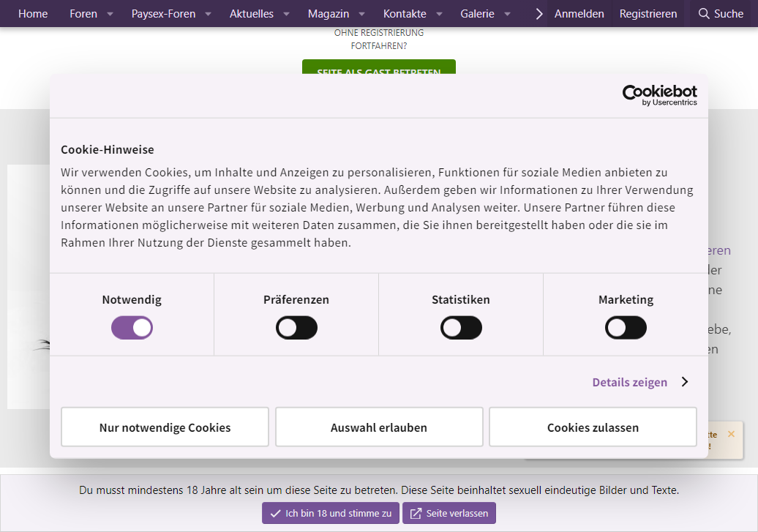This screenshot has width=758, height=532.
Task: Open the Aktuelles navigation link
Action: pyautogui.click(x=252, y=14)
